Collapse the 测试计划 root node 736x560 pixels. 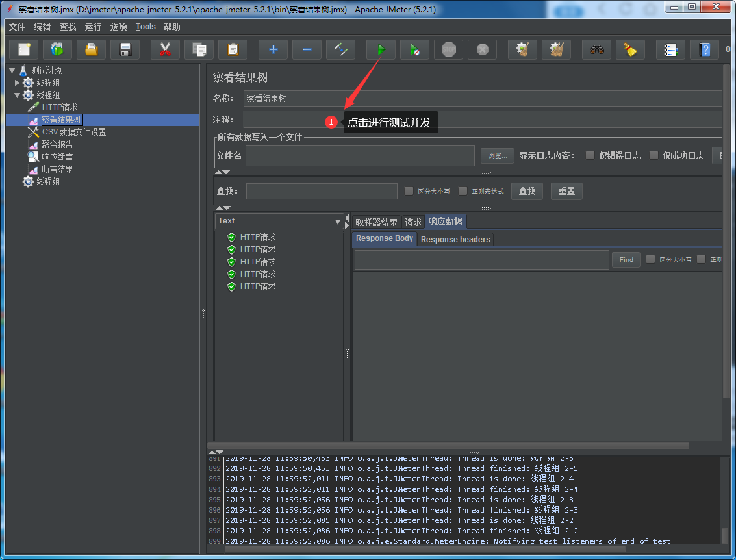tap(12, 70)
